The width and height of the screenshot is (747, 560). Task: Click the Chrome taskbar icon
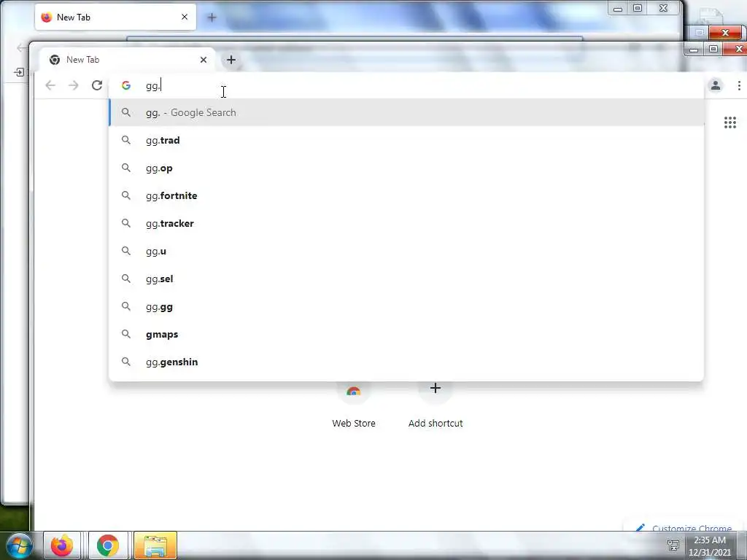pos(108,545)
